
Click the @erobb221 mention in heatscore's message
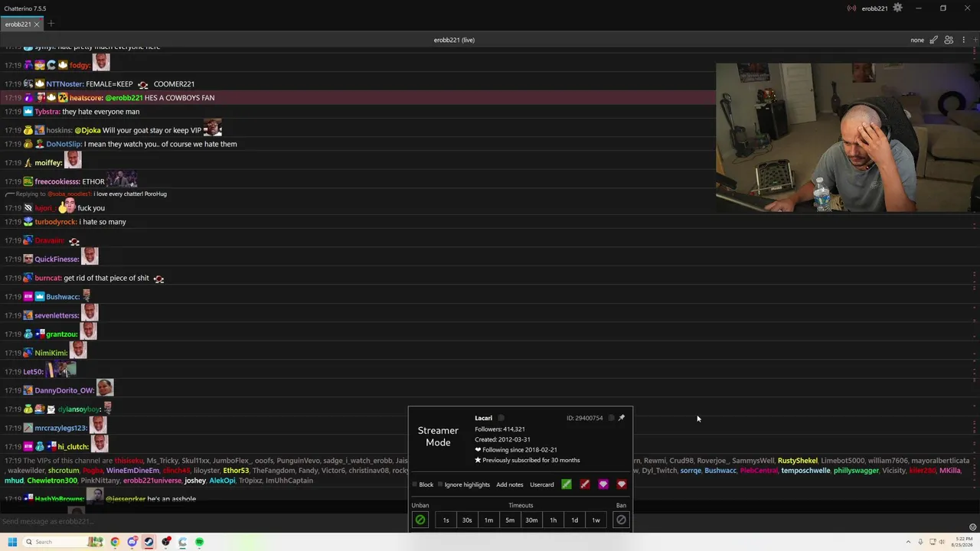click(x=124, y=98)
